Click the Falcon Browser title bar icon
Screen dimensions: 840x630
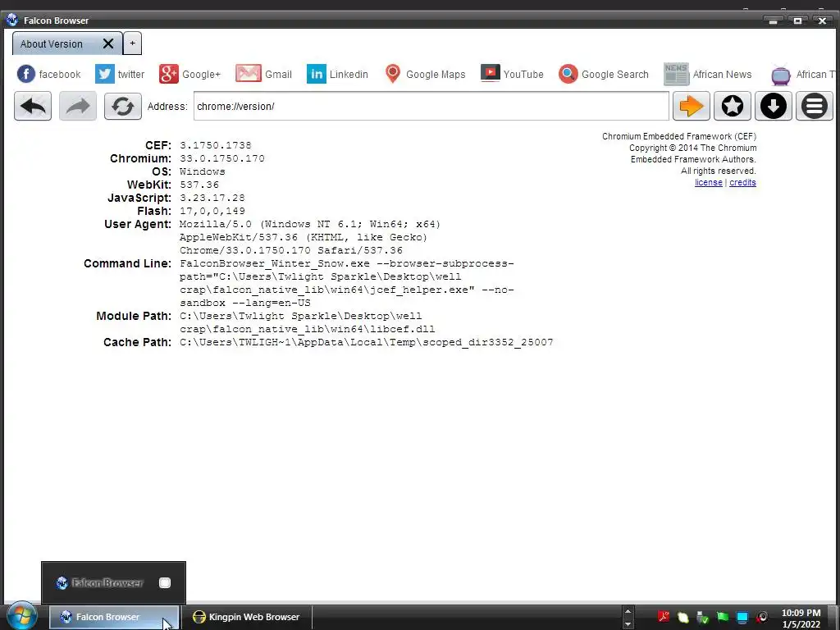click(x=12, y=21)
